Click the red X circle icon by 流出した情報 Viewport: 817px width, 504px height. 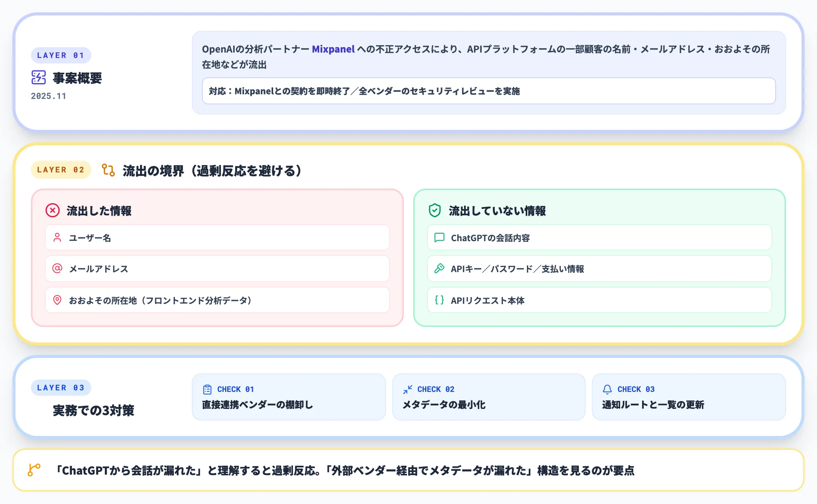point(53,211)
